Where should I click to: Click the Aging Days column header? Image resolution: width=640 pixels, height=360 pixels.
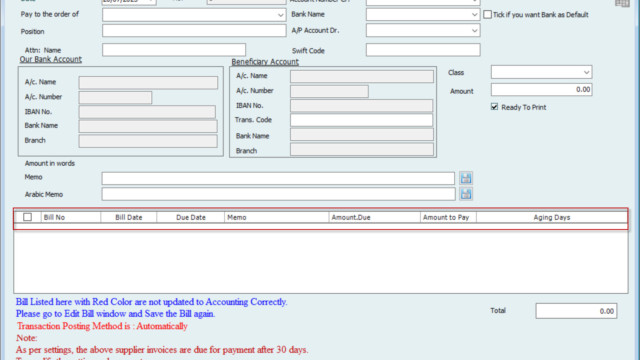pyautogui.click(x=552, y=217)
